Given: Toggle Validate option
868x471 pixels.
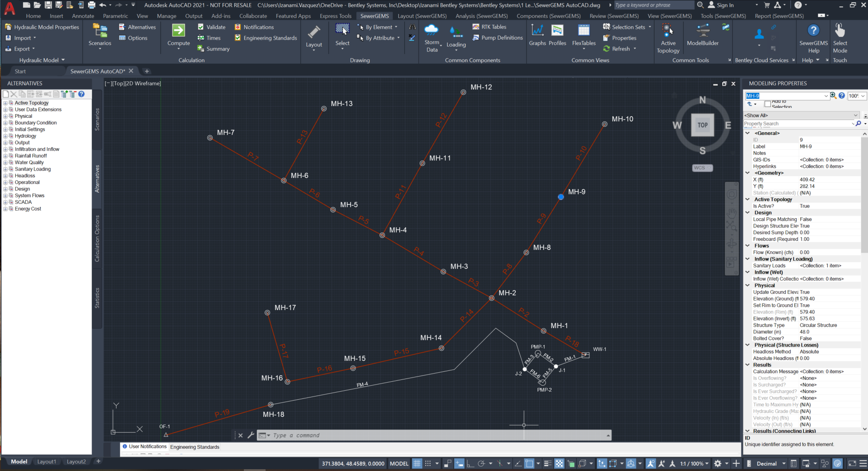Looking at the screenshot, I should pyautogui.click(x=211, y=27).
